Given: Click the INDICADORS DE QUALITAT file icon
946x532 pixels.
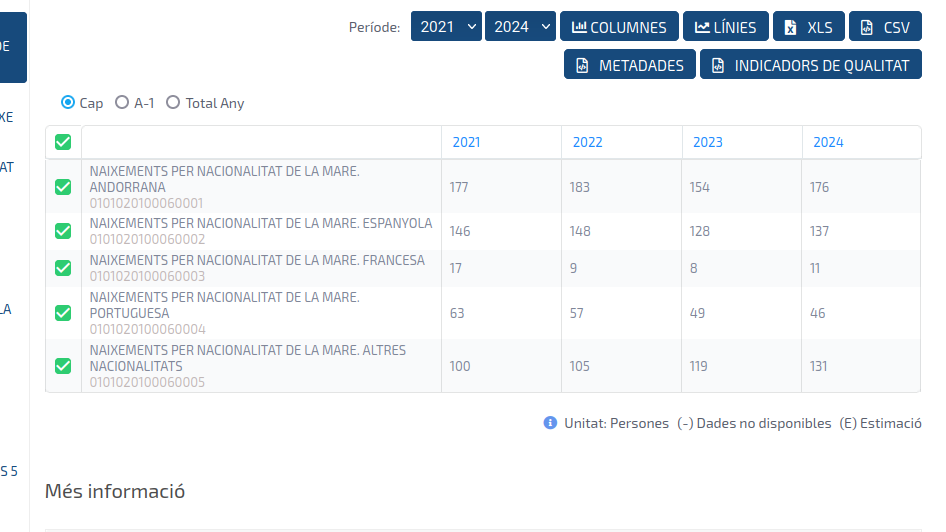Looking at the screenshot, I should pyautogui.click(x=717, y=66).
